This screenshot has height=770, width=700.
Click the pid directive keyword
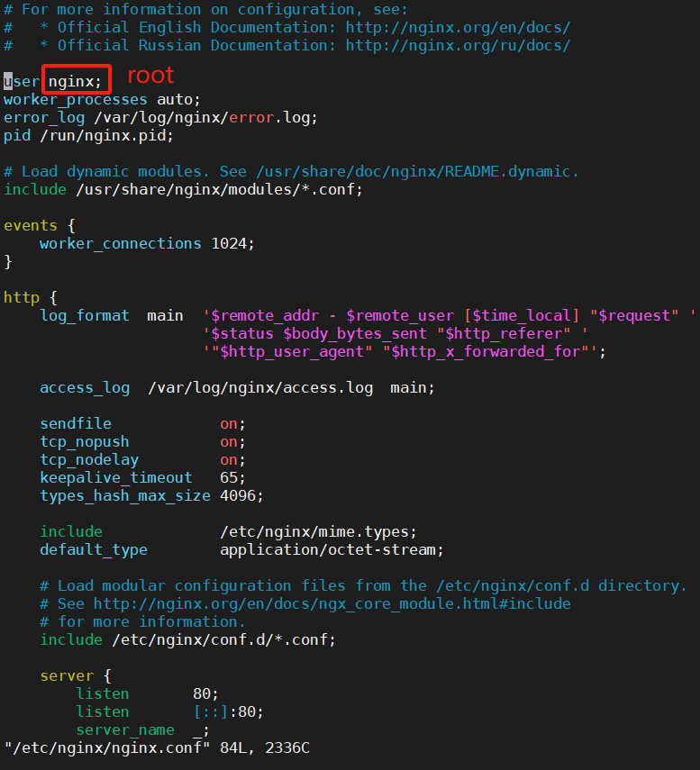coord(17,135)
